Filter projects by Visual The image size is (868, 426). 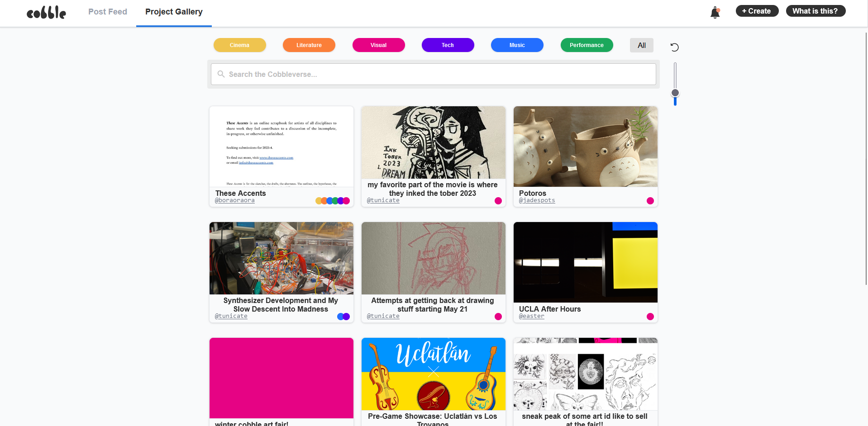click(379, 45)
